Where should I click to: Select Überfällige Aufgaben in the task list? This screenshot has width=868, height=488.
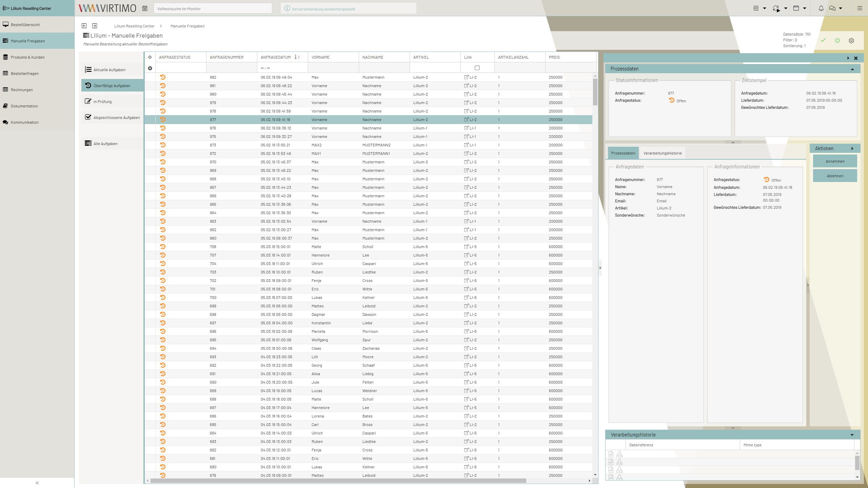point(112,86)
